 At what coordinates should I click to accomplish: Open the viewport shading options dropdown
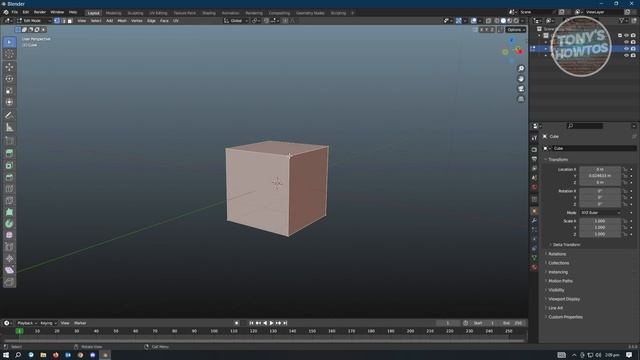pos(522,21)
